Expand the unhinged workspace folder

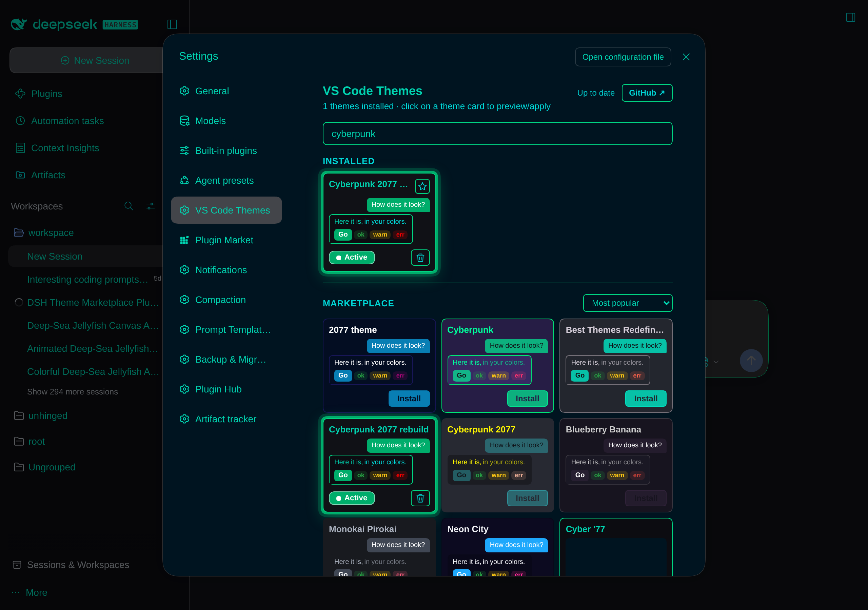41,416
